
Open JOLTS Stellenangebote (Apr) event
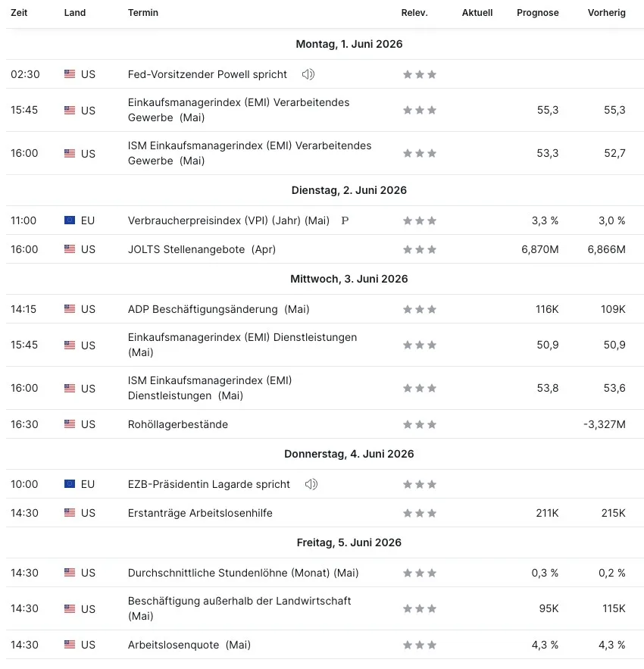pyautogui.click(x=202, y=249)
